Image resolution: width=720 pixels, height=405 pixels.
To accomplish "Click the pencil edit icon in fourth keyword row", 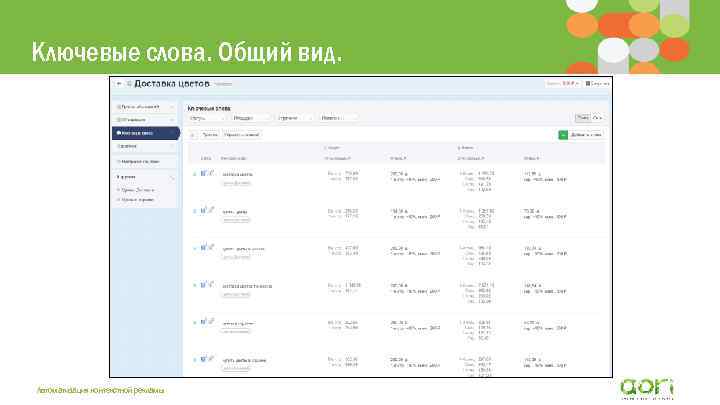I will [211, 285].
